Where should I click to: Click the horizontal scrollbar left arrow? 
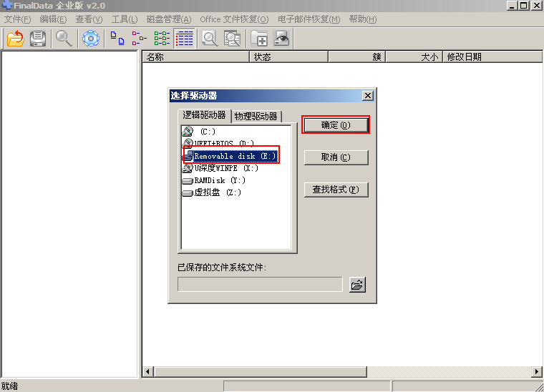(147, 372)
